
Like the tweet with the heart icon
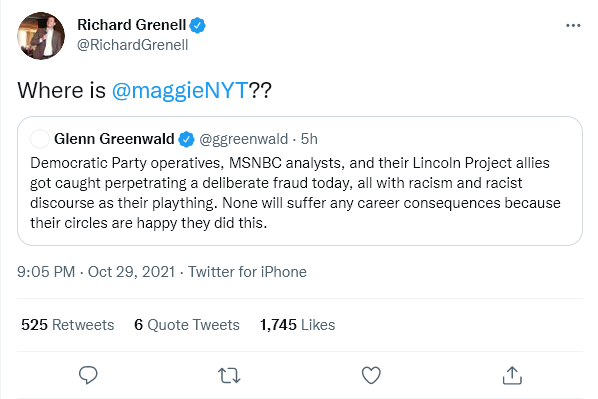(x=371, y=375)
